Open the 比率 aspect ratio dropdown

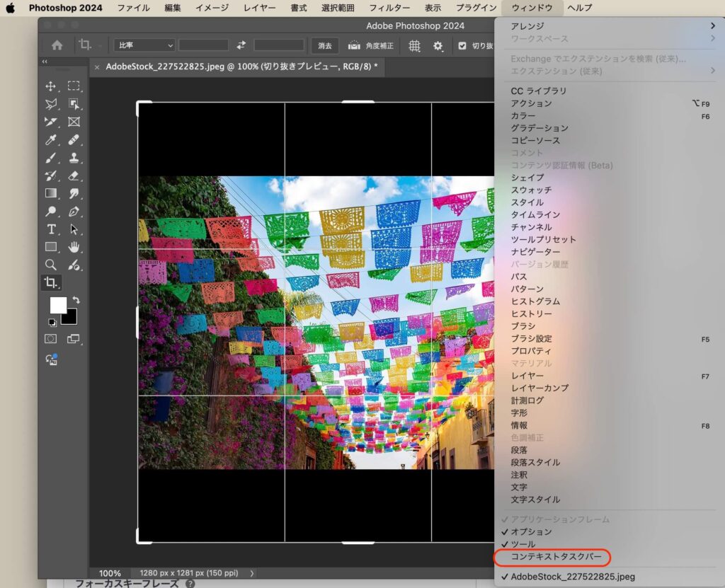pos(143,45)
